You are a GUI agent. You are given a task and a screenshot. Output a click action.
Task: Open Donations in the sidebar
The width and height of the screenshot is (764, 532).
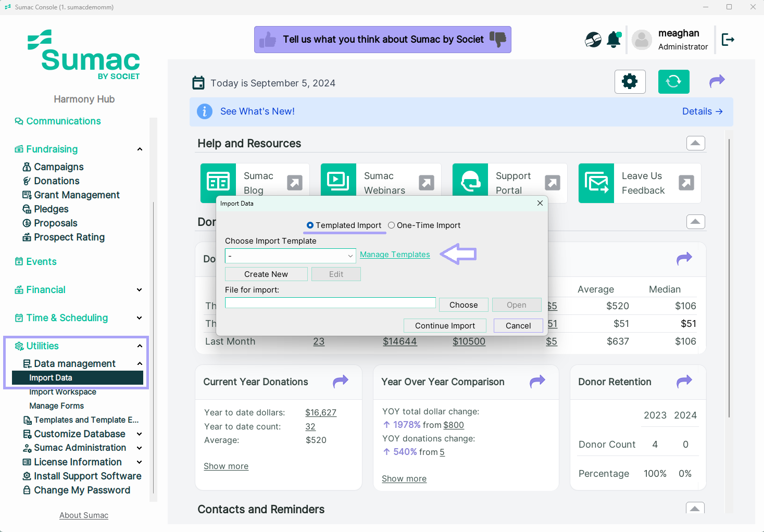click(x=57, y=181)
